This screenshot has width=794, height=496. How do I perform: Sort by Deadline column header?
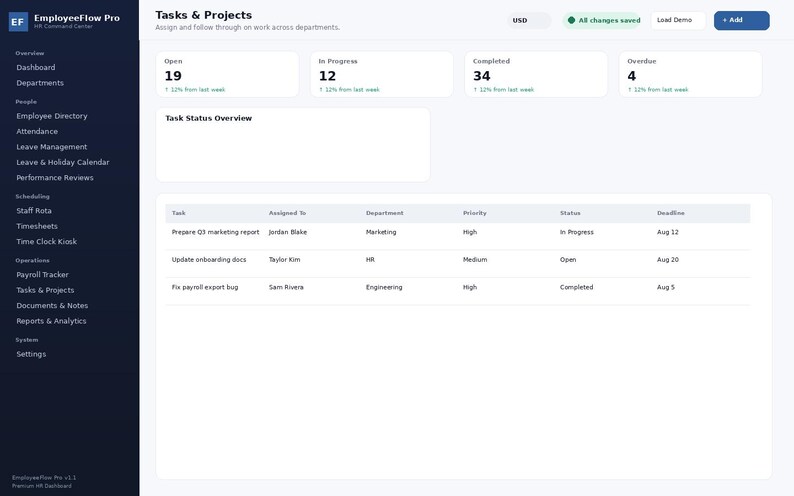pos(671,213)
